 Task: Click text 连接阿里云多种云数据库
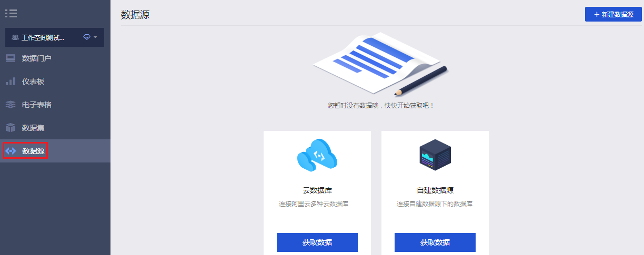314,203
